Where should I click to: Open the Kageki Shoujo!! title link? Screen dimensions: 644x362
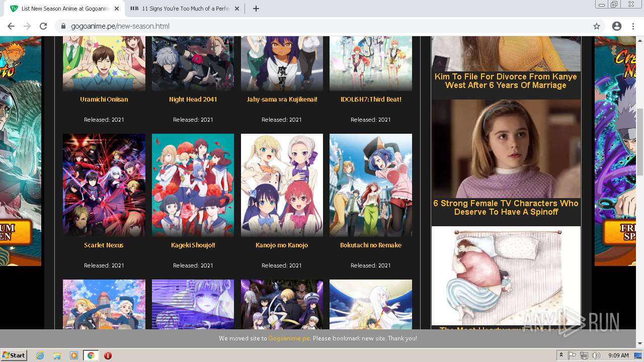tap(193, 245)
